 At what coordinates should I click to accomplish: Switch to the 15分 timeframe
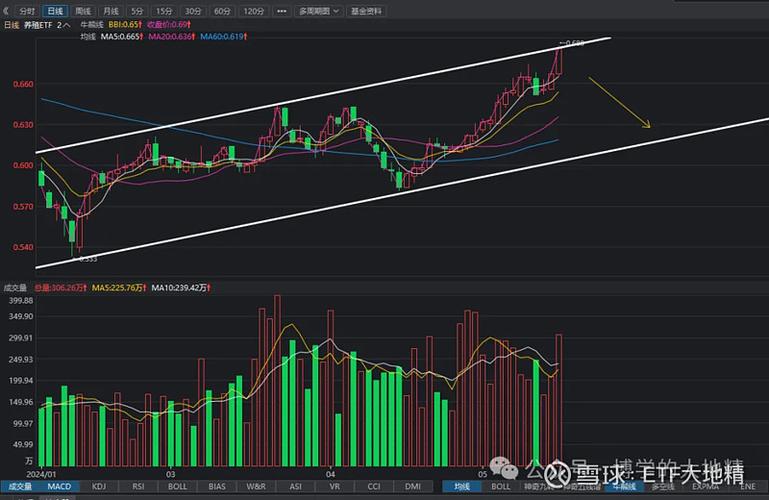[164, 11]
